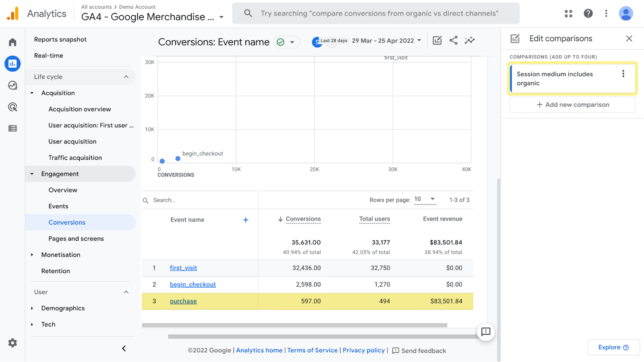Change rows per page dropdown
Viewport: 644px width, 362px height.
425,199
